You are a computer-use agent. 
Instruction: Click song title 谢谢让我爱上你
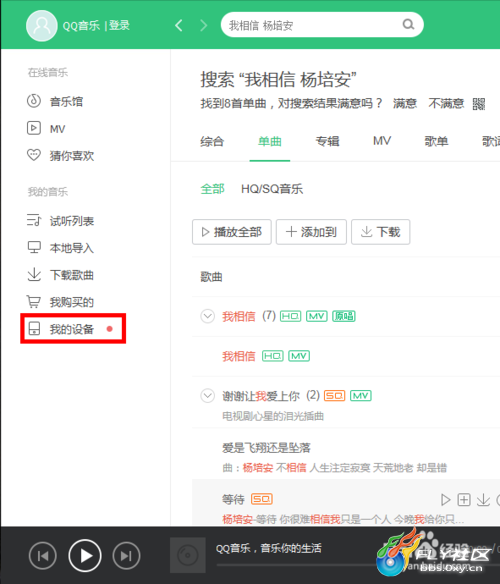click(x=261, y=396)
